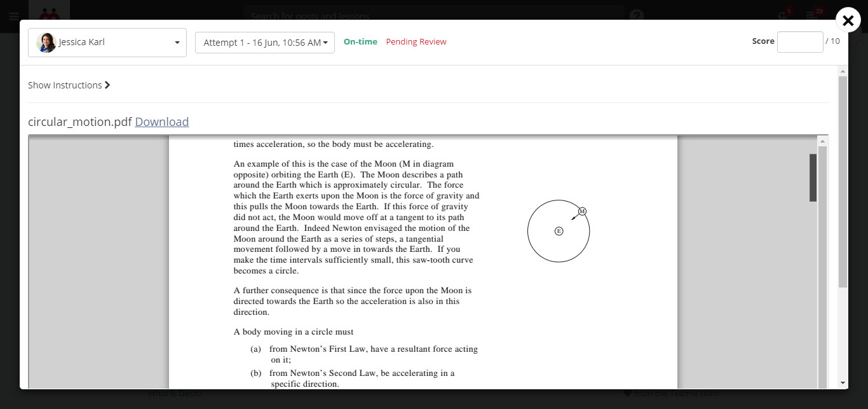The height and width of the screenshot is (409, 868).
Task: Click the dialog's vertical scrollbar thumb
Action: pos(843,181)
